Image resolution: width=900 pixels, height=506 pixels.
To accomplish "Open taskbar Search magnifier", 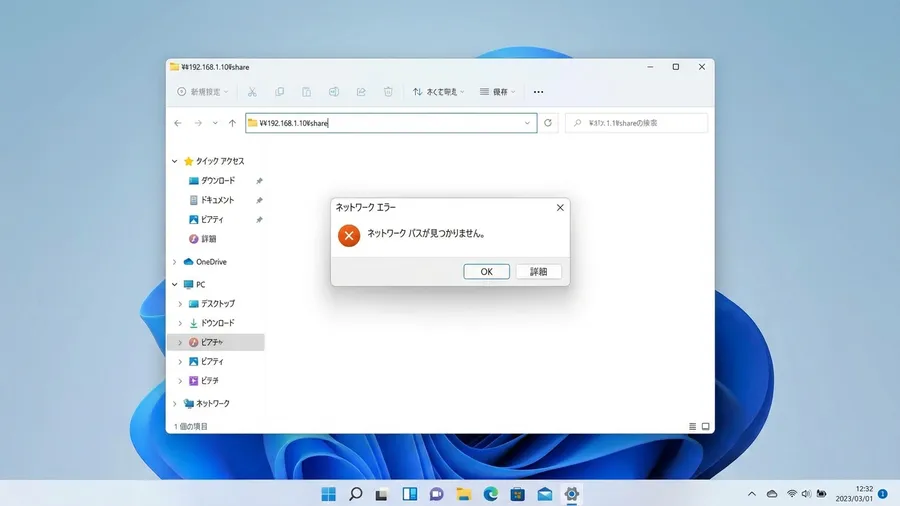I will click(x=356, y=494).
